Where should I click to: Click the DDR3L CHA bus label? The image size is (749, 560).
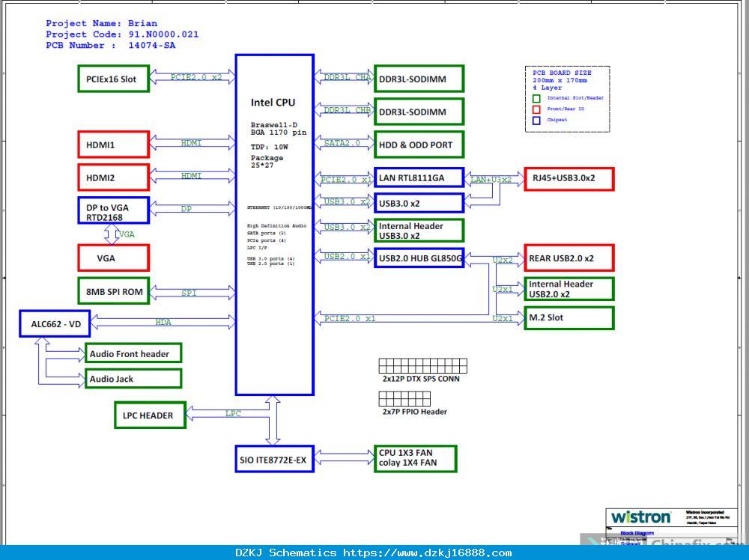click(348, 77)
